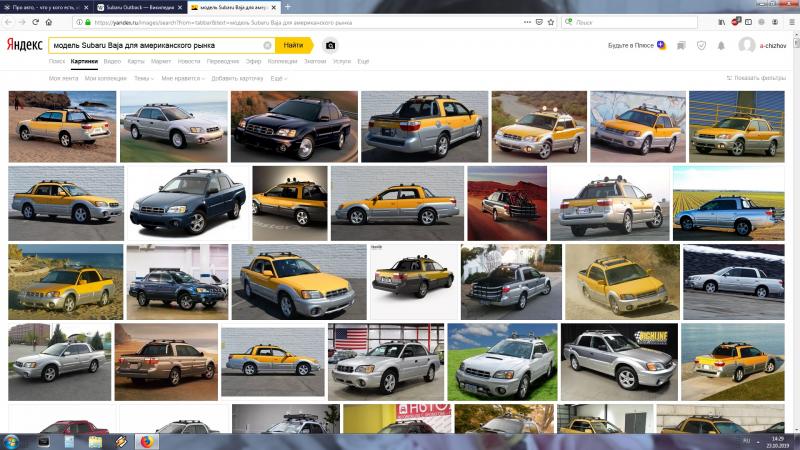Close the 'Про авто' first tab
The image size is (800, 450).
86,8
